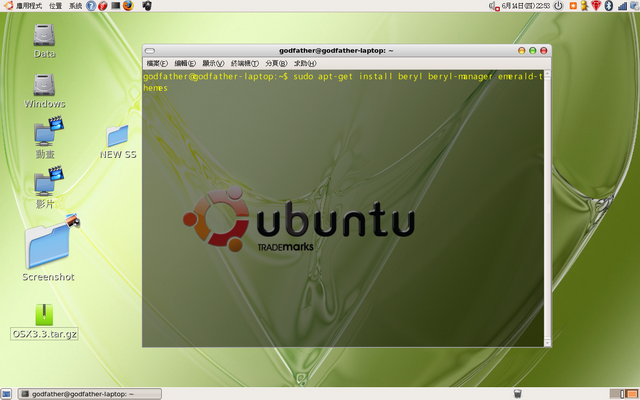Open the 位置 (Places) menu
The height and width of the screenshot is (400, 640).
(56, 6)
